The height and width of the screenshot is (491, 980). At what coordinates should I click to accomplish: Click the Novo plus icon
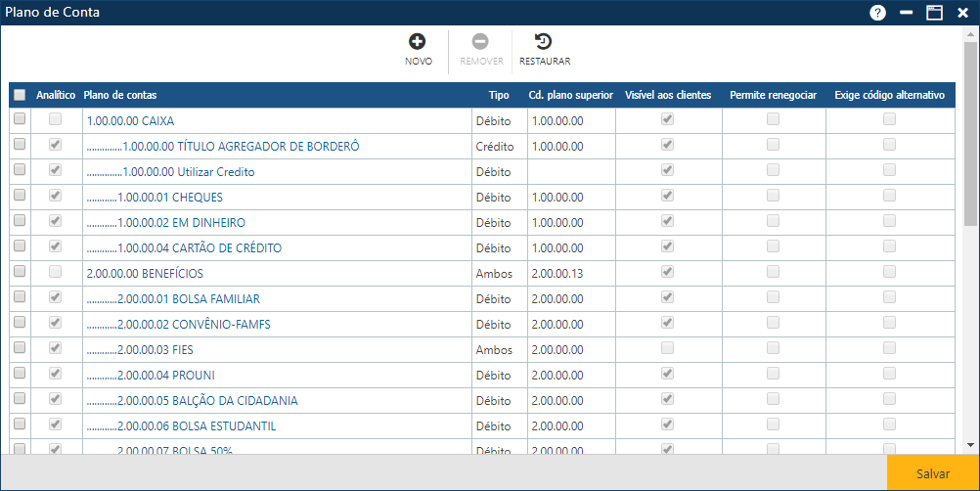(418, 42)
